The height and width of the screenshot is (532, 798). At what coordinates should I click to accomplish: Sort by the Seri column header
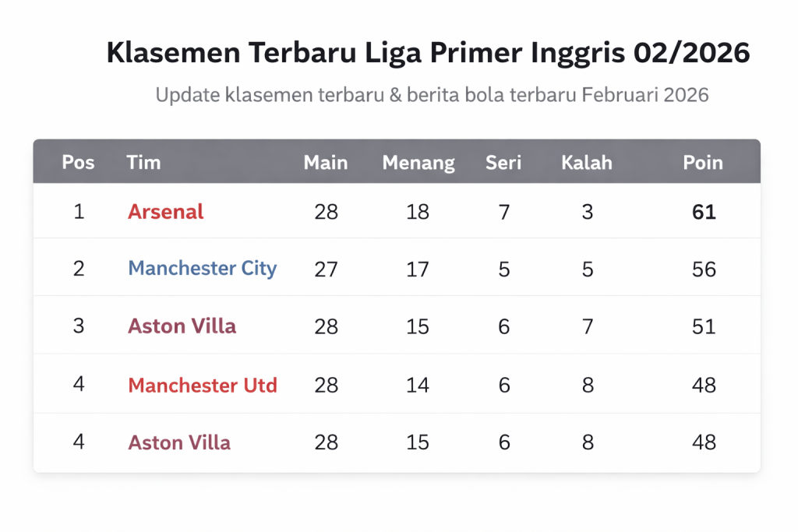click(503, 163)
